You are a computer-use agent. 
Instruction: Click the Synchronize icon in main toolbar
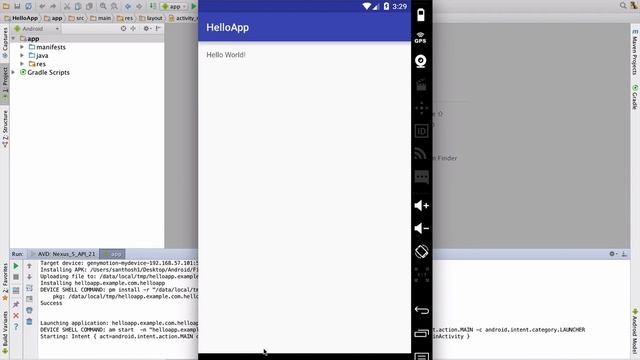tap(28, 6)
